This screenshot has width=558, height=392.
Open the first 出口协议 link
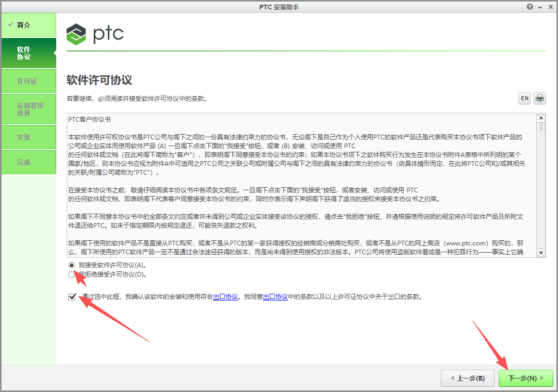pos(225,297)
